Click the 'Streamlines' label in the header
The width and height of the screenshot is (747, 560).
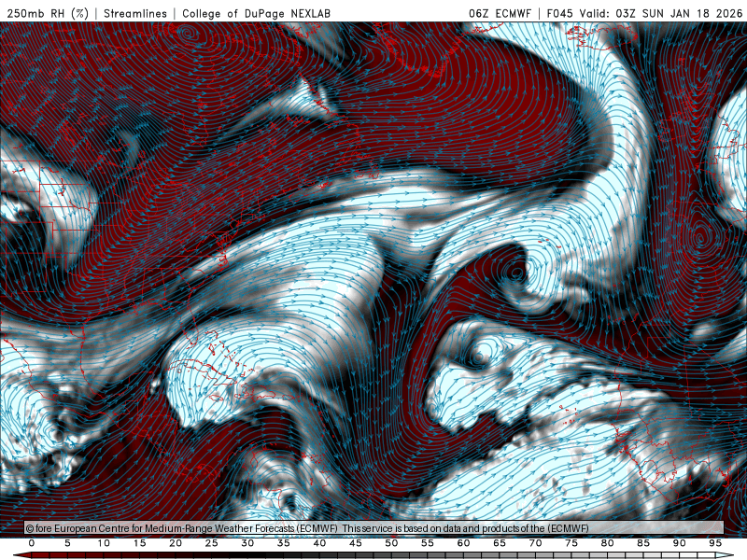coord(135,13)
